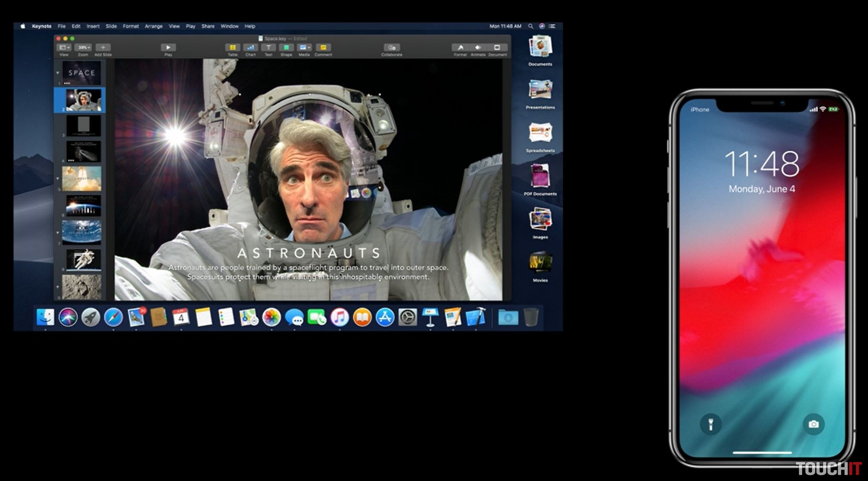Viewport: 868px width, 481px height.
Task: Click the Chart toolbar icon
Action: click(x=251, y=48)
